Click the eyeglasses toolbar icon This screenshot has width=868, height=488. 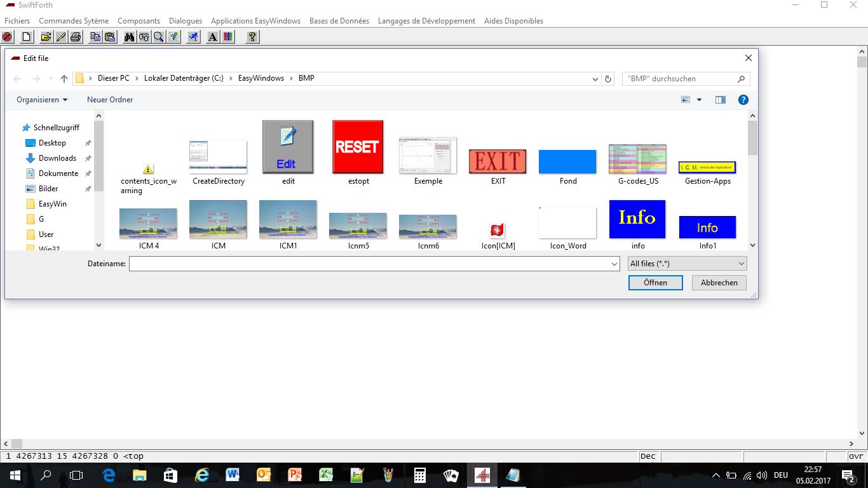144,37
